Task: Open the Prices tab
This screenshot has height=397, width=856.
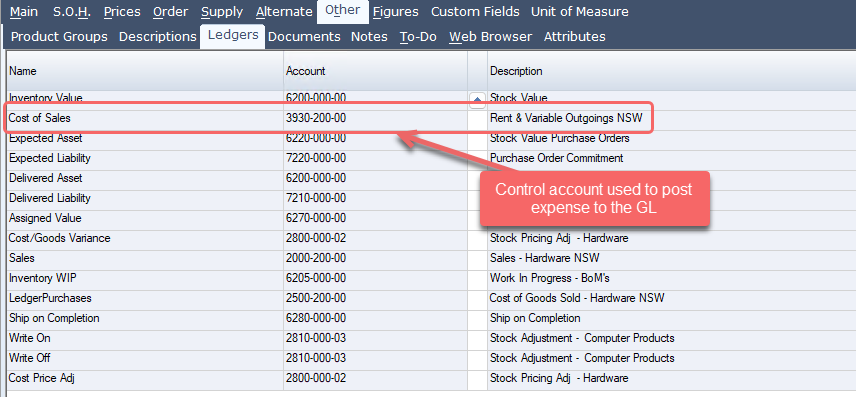Action: pos(122,11)
